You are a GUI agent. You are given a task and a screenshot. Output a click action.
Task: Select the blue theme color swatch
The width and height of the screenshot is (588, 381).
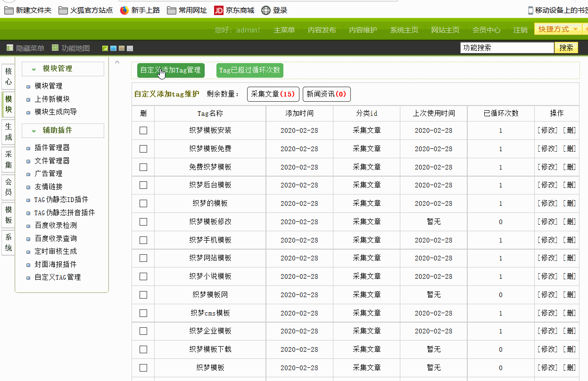[112, 48]
